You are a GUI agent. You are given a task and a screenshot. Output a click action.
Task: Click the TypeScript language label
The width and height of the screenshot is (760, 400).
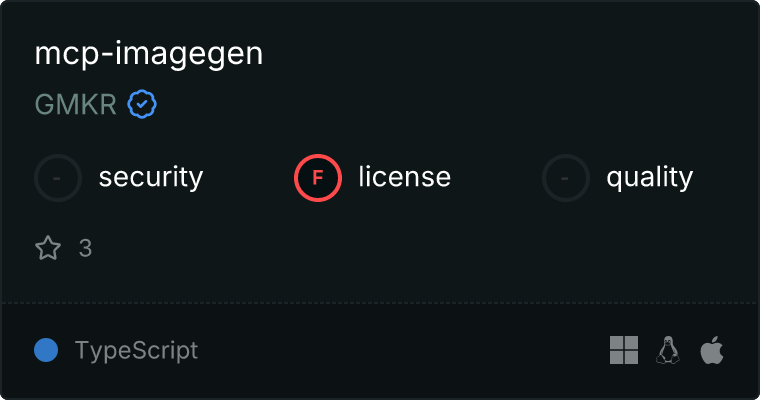(136, 351)
